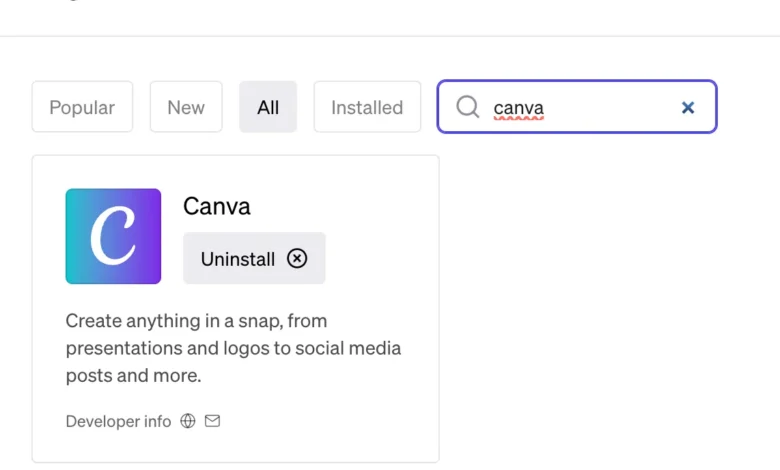Click the 'Developer info' label
Screen dimensions: 780x470
[x=118, y=421]
